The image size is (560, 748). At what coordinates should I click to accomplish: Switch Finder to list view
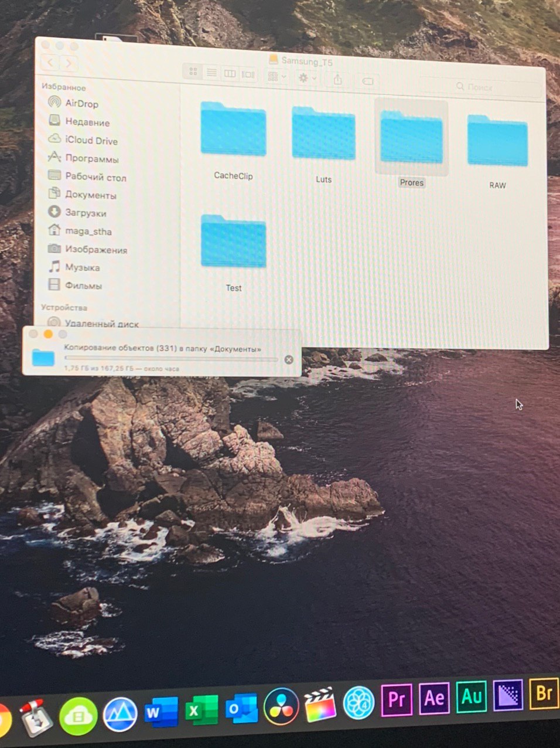211,73
